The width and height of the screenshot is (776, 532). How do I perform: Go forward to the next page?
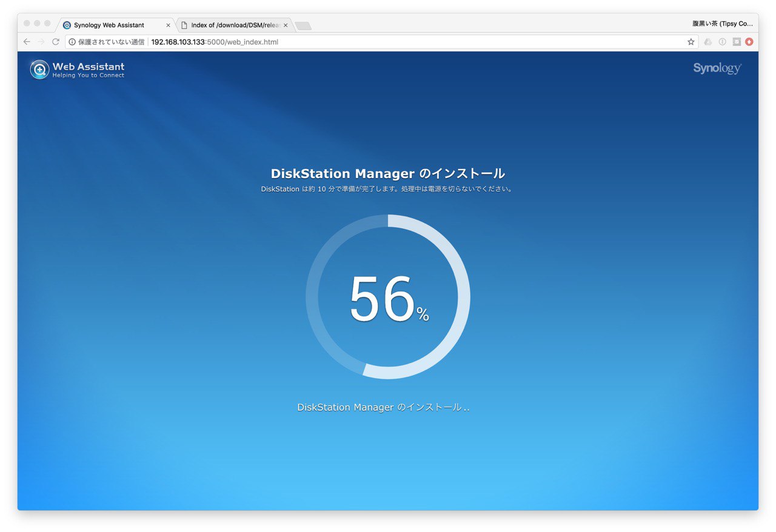[x=41, y=42]
